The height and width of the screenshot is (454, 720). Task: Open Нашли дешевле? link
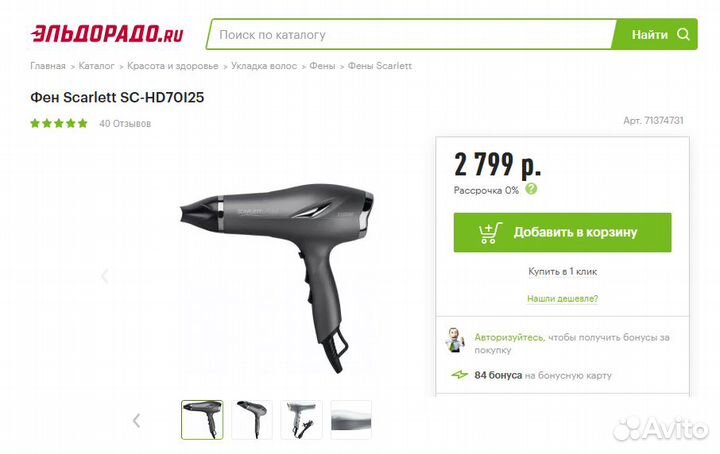point(562,298)
